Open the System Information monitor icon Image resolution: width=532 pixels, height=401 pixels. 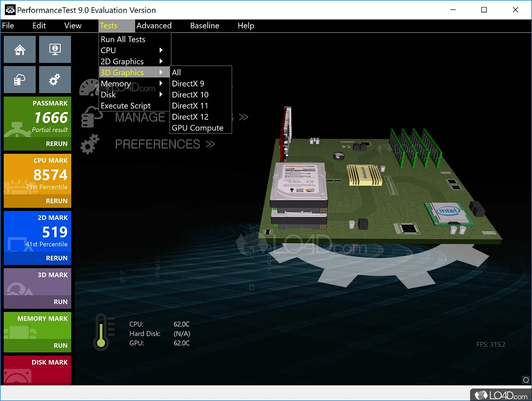point(55,49)
